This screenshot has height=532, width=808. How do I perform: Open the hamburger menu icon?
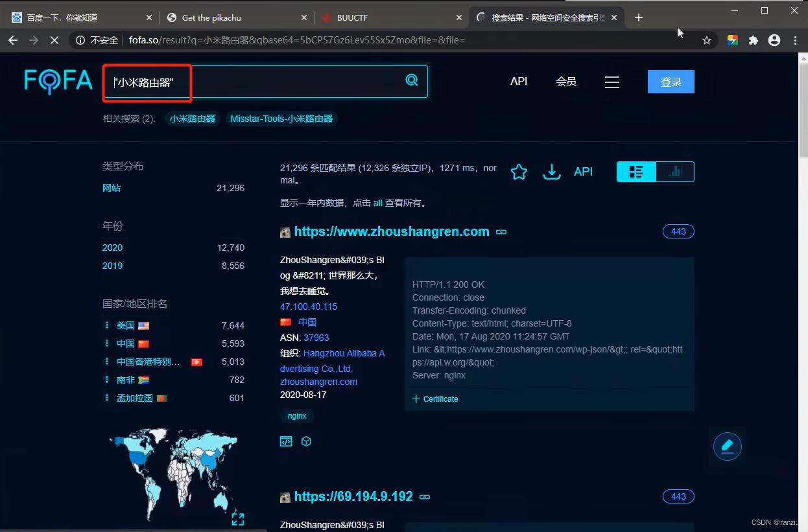[612, 82]
